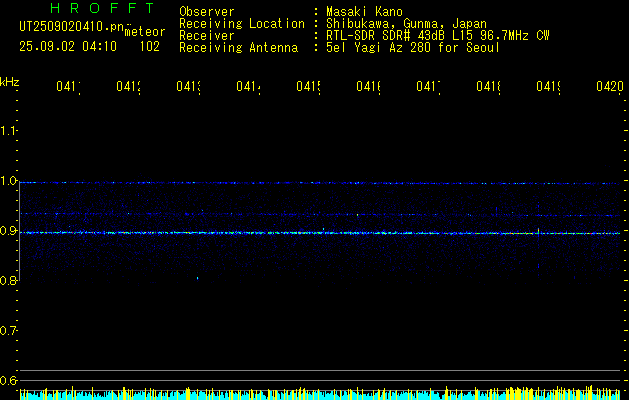Viewport: 629px width, 400px height.
Task: Click the vertical echo spike near the 0419 mark
Action: click(x=538, y=231)
